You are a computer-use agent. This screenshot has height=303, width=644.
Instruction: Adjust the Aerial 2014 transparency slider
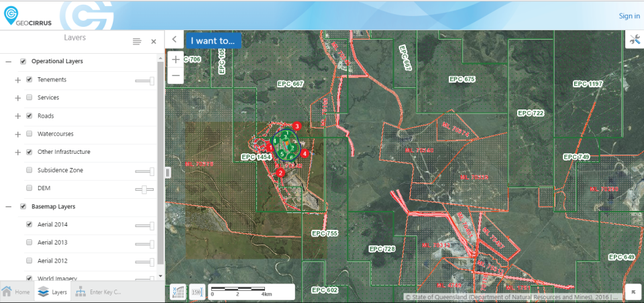coord(145,226)
